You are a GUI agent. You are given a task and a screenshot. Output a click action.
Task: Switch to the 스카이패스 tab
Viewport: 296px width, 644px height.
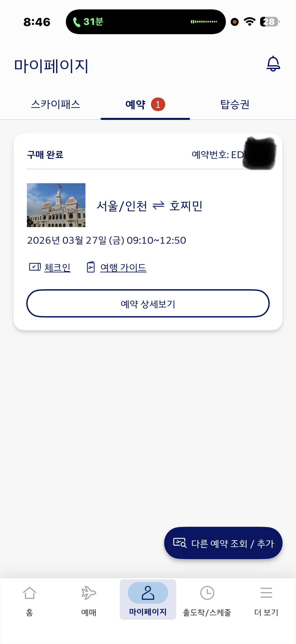(55, 104)
